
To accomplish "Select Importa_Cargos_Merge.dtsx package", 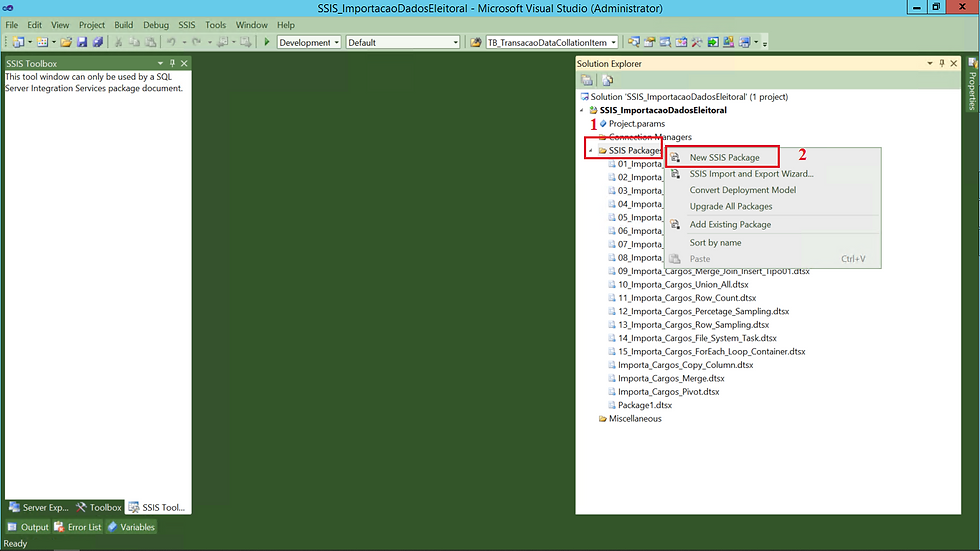I will click(x=671, y=379).
